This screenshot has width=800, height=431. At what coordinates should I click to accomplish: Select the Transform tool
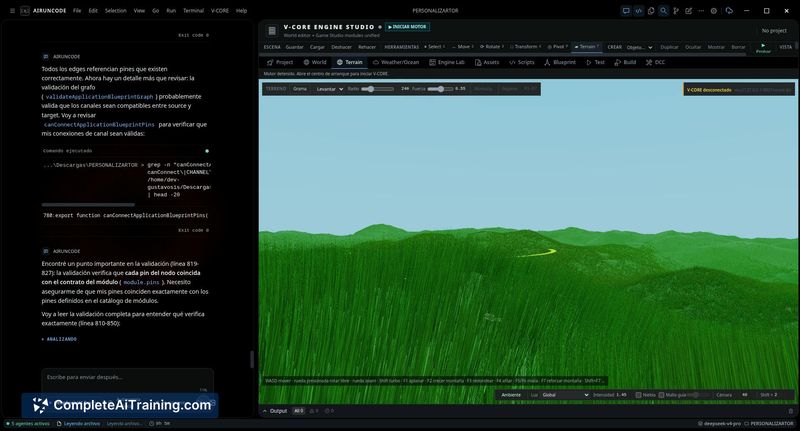526,46
